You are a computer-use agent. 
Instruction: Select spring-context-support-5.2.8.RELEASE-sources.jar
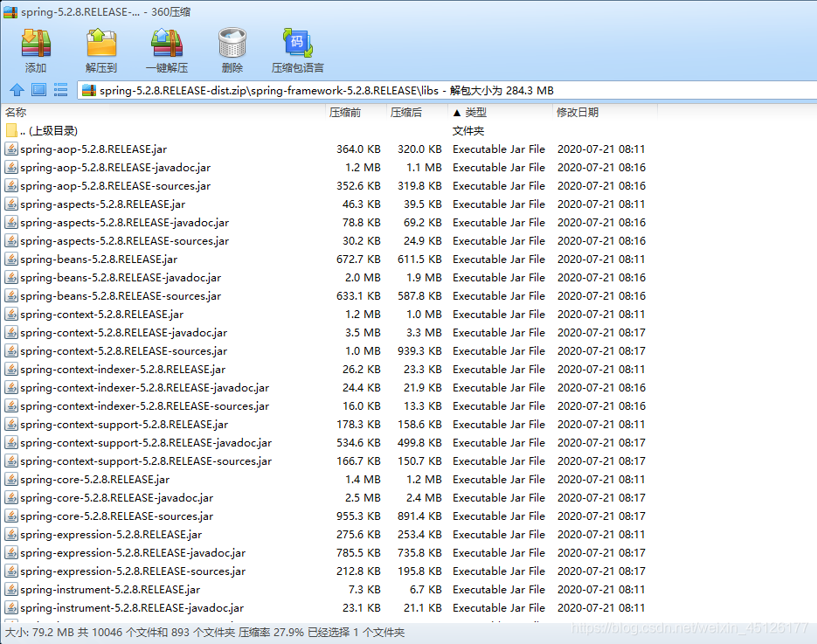146,461
